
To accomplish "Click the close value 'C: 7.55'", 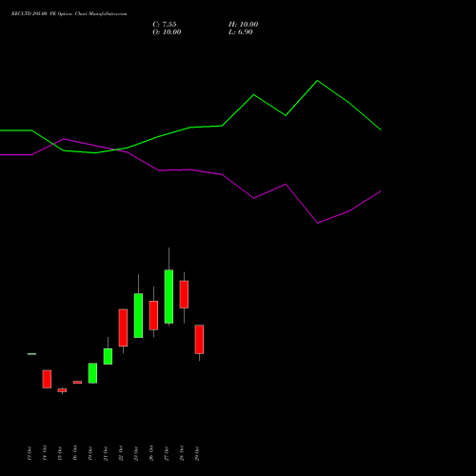I will coord(165,25).
